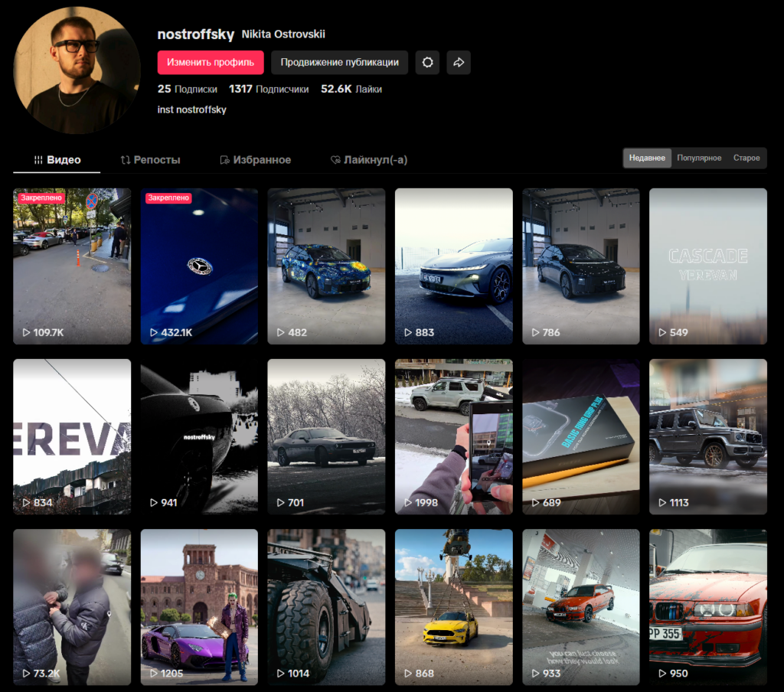Open the 25 Подписки following list
784x692 pixels.
tap(188, 89)
